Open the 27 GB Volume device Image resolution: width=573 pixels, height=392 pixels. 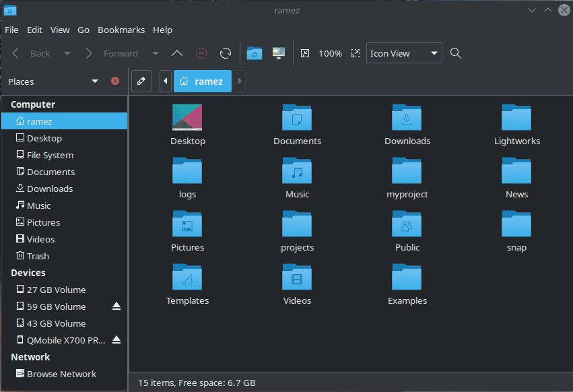[x=65, y=290]
